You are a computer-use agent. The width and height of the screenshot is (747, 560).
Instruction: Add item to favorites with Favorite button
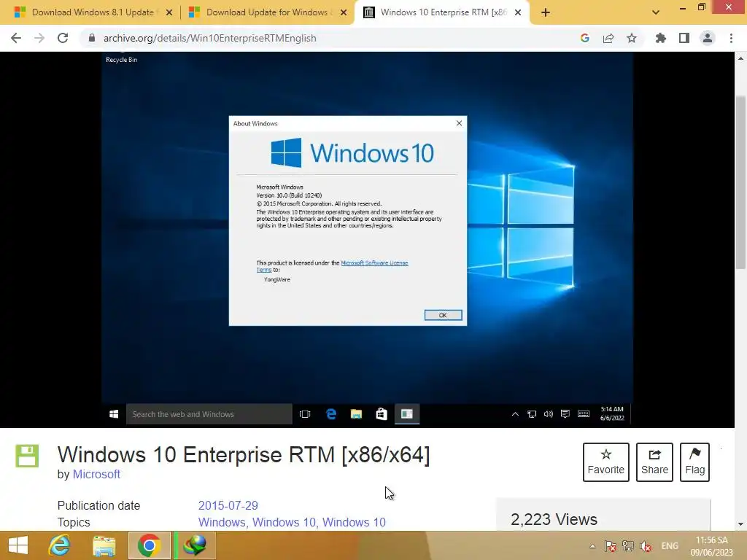606,462
